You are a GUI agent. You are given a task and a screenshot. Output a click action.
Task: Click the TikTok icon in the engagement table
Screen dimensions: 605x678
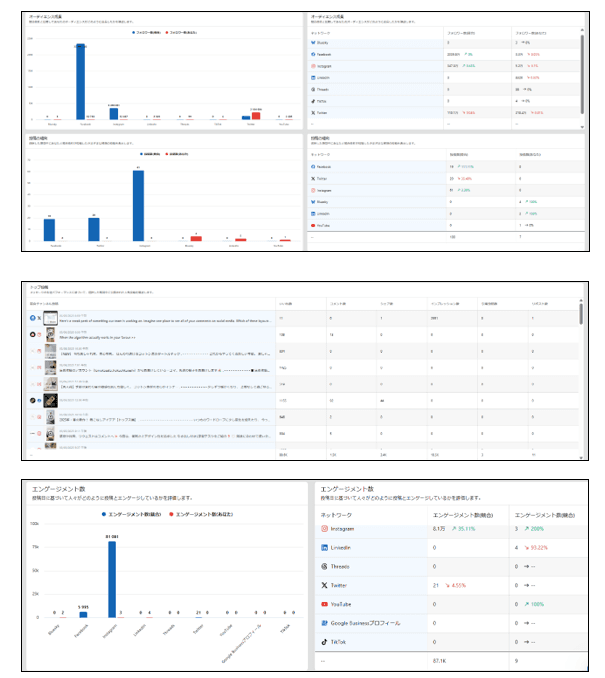(324, 642)
